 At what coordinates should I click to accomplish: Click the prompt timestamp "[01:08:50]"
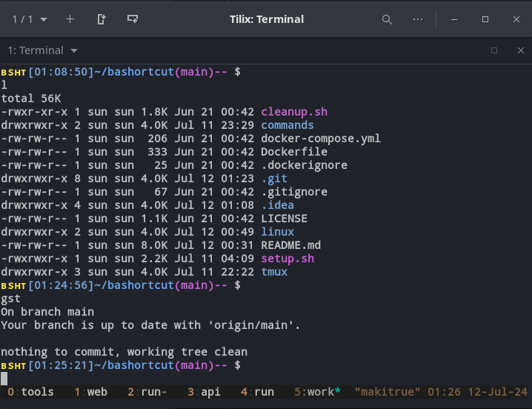[x=61, y=72]
